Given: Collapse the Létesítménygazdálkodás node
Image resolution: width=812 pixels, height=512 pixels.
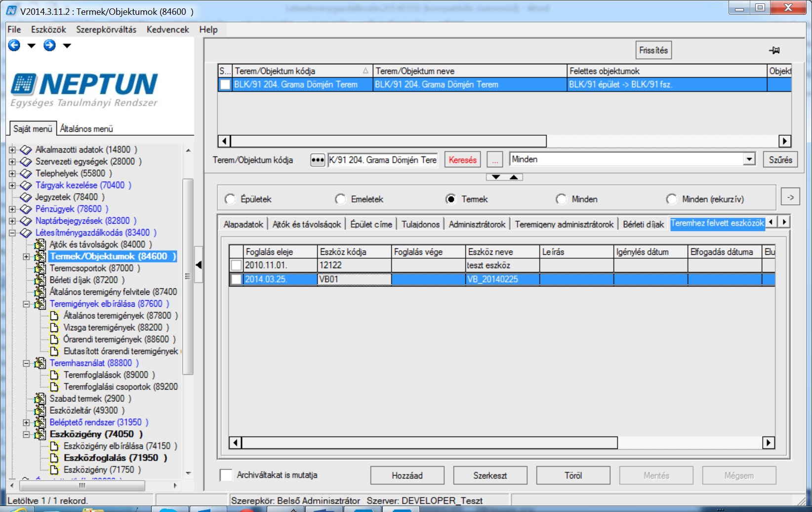Looking at the screenshot, I should 12,233.
